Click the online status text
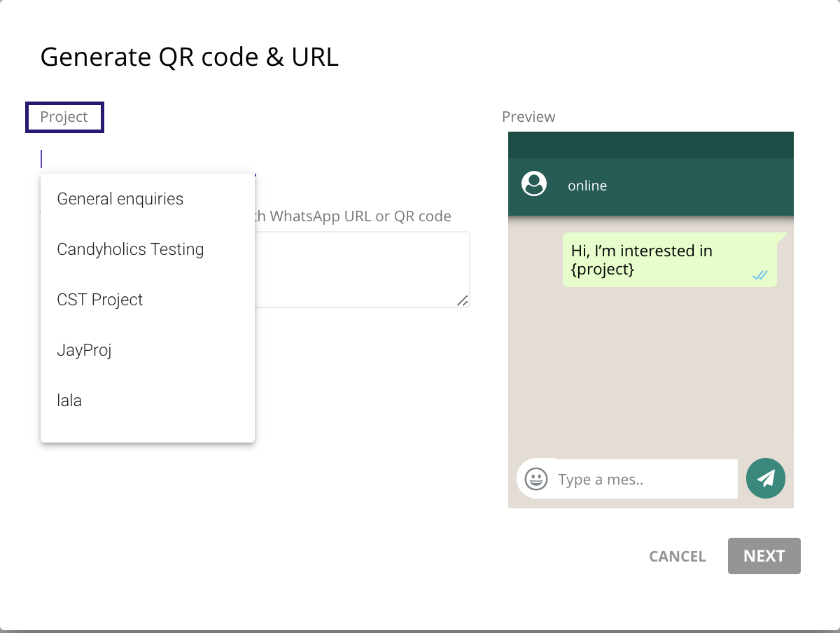Screen dimensions: 840x633 click(587, 186)
